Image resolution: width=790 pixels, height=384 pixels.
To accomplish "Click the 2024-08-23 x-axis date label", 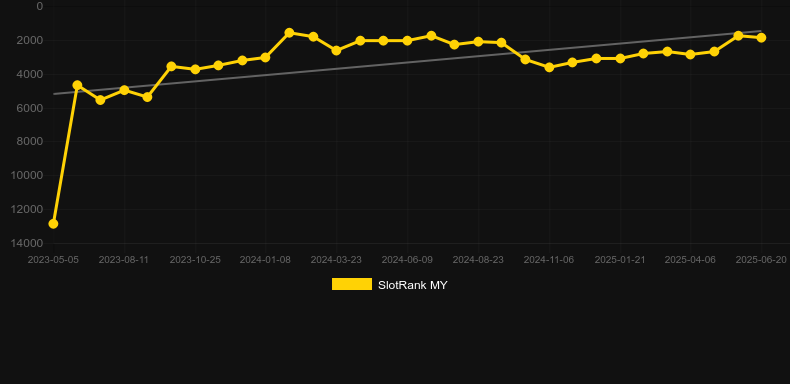I will point(478,260).
